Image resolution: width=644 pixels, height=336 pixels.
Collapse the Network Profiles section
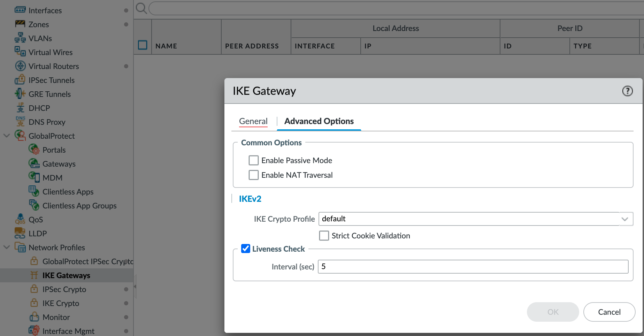click(7, 247)
